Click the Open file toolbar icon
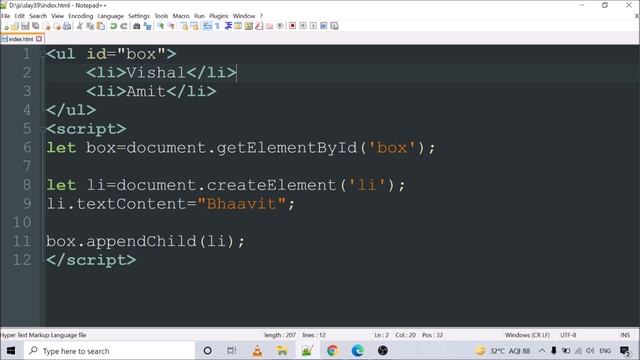The image size is (640, 360). point(15,26)
